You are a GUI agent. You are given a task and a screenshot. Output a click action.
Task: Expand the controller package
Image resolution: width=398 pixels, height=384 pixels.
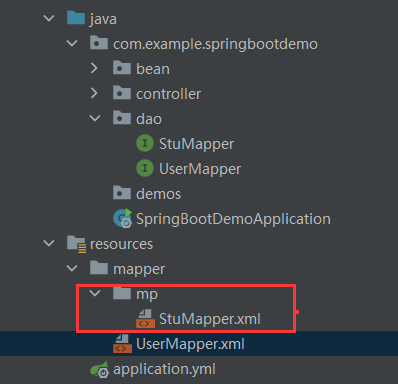(94, 93)
